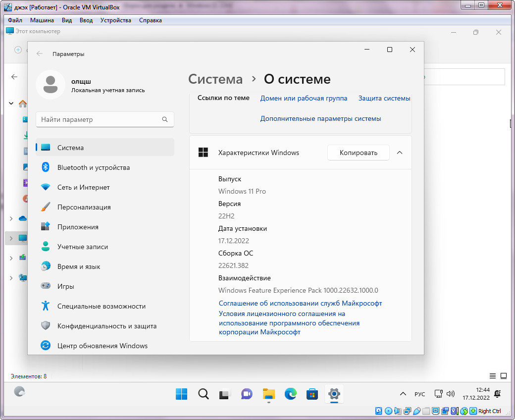The image size is (515, 420).
Task: Click the shared folders indicator in VirtualBox status bar
Action: coord(426,411)
